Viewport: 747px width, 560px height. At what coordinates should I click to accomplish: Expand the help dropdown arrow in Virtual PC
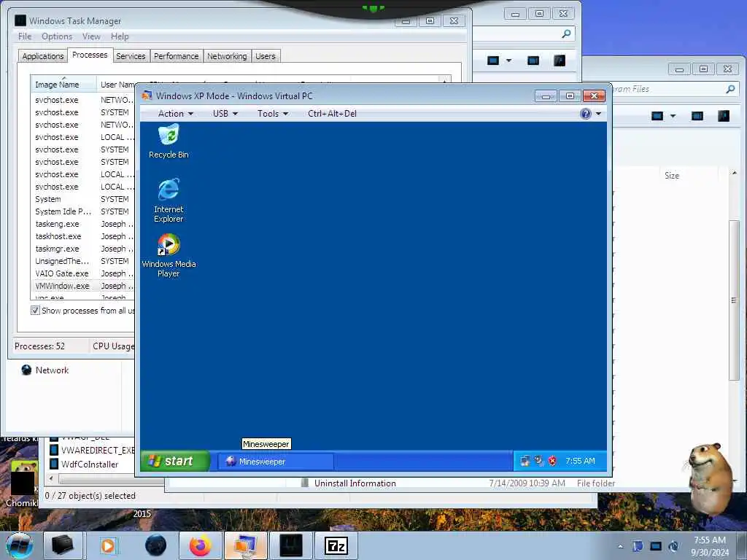tap(598, 113)
